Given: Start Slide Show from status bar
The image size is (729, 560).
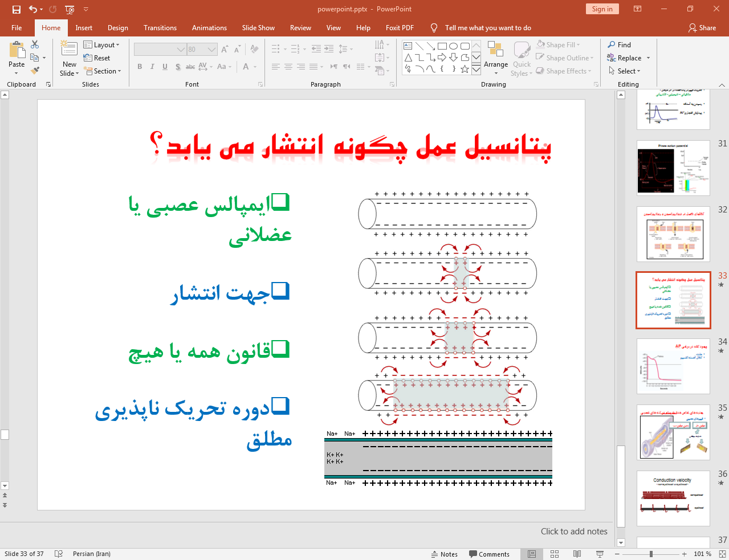Looking at the screenshot, I should click(600, 554).
